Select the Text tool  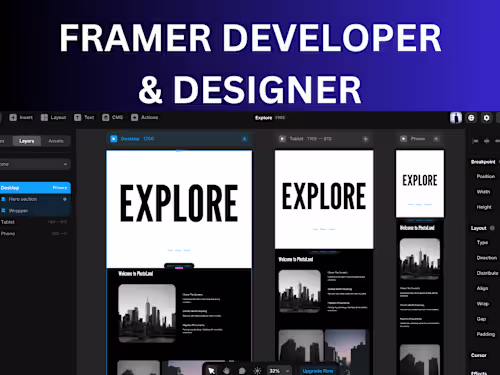click(x=84, y=117)
